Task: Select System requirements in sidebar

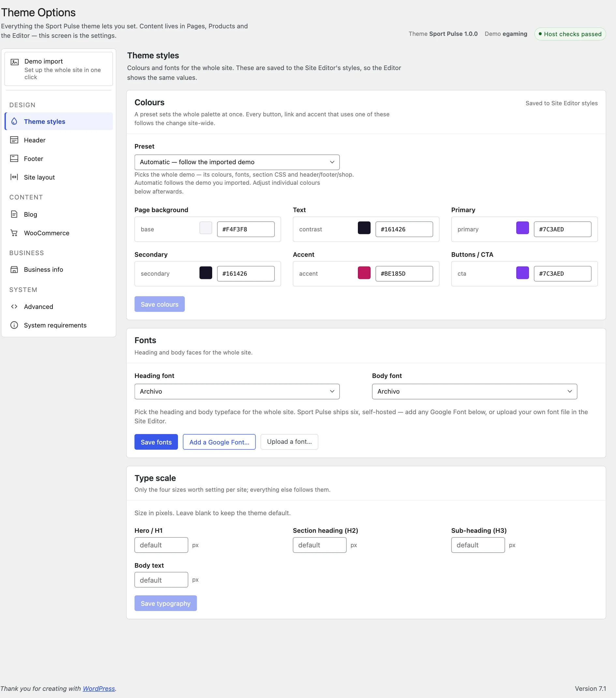Action: (x=59, y=325)
